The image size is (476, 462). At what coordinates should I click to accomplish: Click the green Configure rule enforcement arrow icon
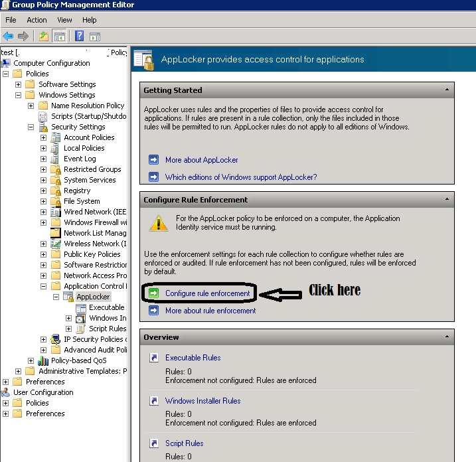(153, 293)
